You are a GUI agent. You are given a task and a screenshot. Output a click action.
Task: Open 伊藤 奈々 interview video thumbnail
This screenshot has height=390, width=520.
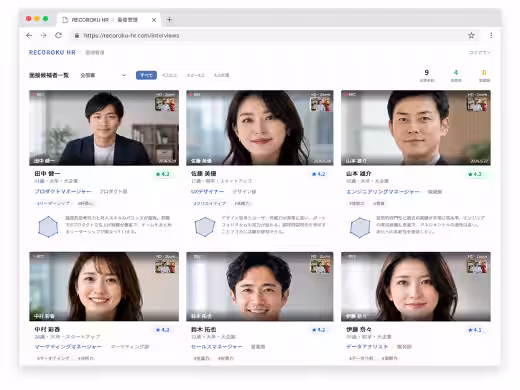click(416, 286)
